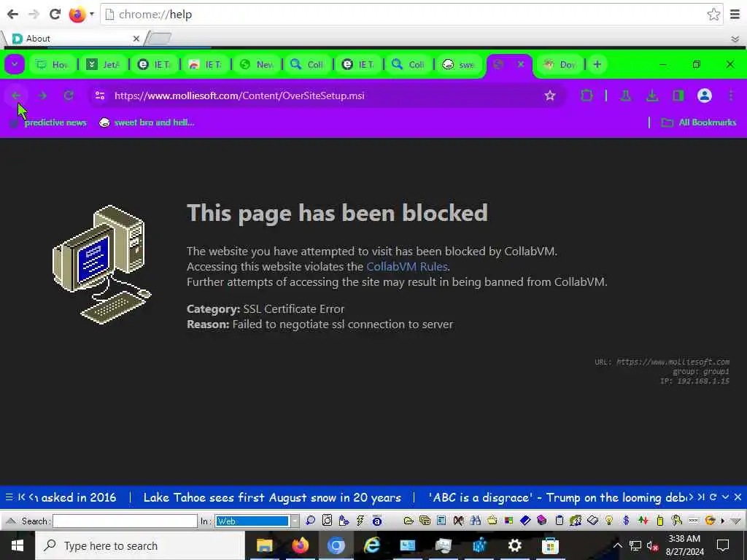Click the taskbar 'Type here to search' box
747x560 pixels.
click(139, 545)
